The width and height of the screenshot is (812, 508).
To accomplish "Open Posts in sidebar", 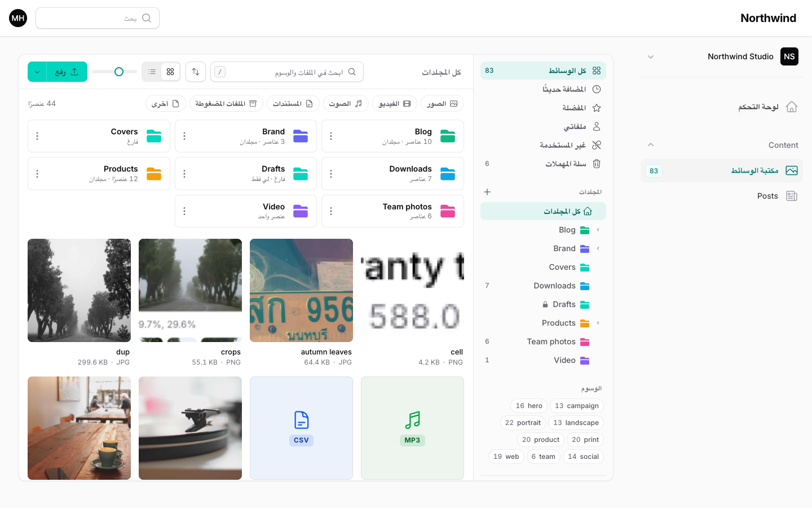I will (722, 196).
